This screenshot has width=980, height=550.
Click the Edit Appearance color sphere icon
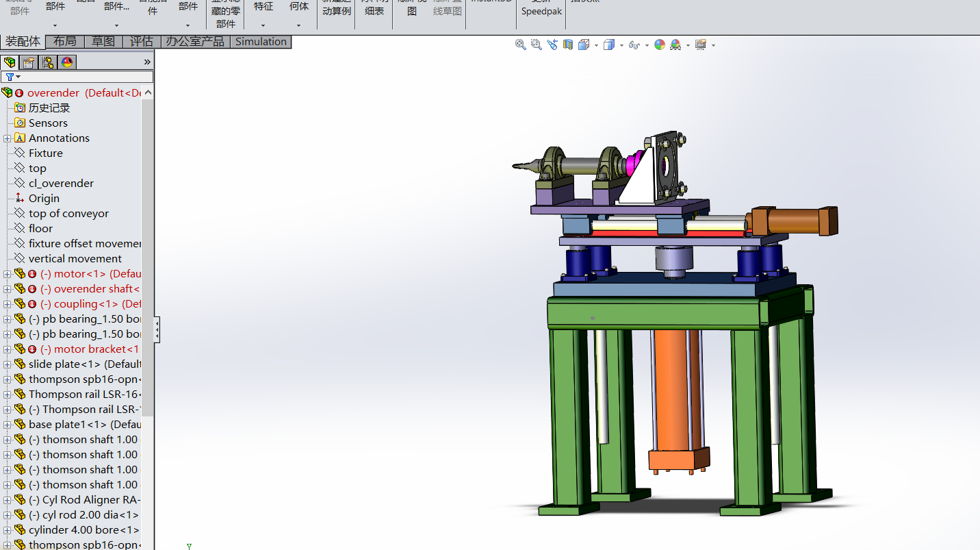pyautogui.click(x=660, y=45)
